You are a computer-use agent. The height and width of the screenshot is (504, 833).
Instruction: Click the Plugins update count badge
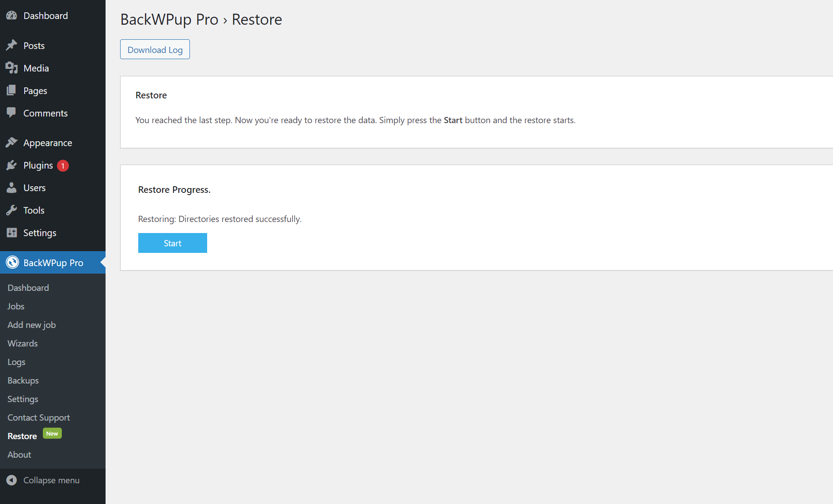click(x=63, y=165)
